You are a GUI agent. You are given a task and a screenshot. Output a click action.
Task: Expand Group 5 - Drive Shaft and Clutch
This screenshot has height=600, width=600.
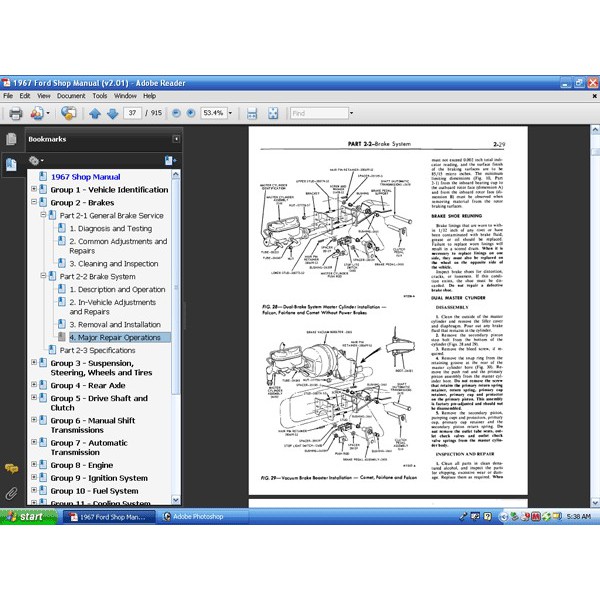click(x=34, y=398)
